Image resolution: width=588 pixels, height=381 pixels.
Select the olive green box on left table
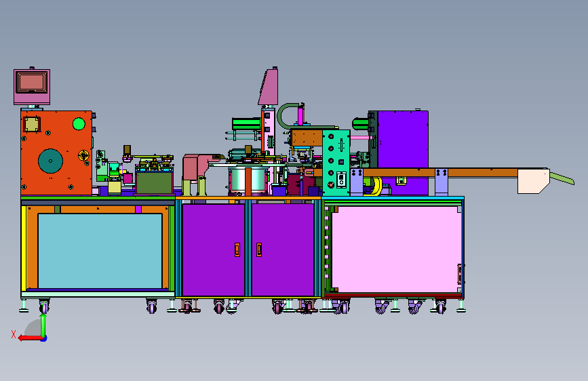tap(154, 182)
